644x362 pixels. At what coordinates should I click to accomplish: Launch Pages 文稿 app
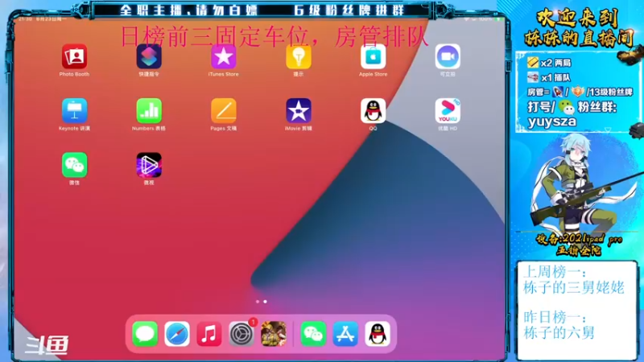click(x=224, y=111)
